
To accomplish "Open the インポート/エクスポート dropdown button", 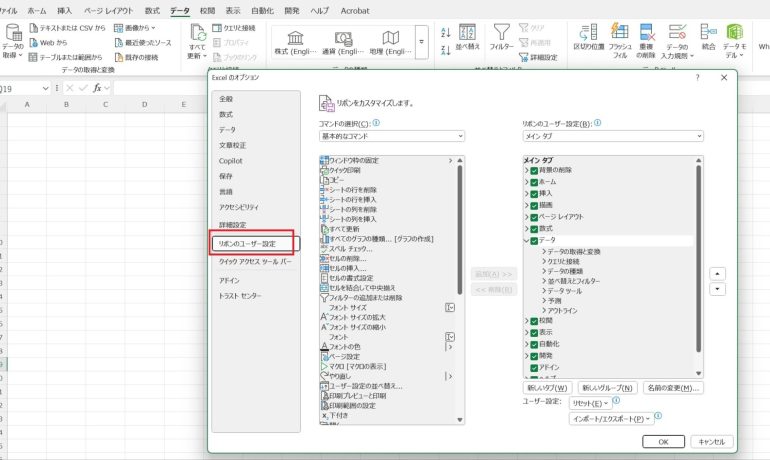I will coord(610,418).
